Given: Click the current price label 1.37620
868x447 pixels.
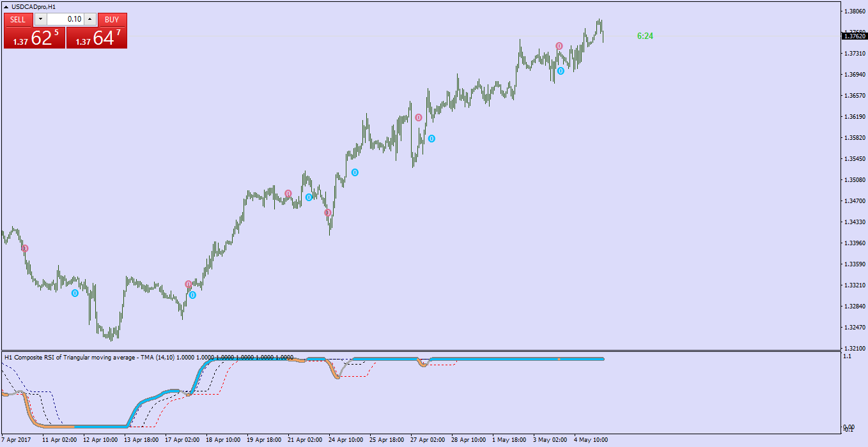Looking at the screenshot, I should tap(855, 36).
